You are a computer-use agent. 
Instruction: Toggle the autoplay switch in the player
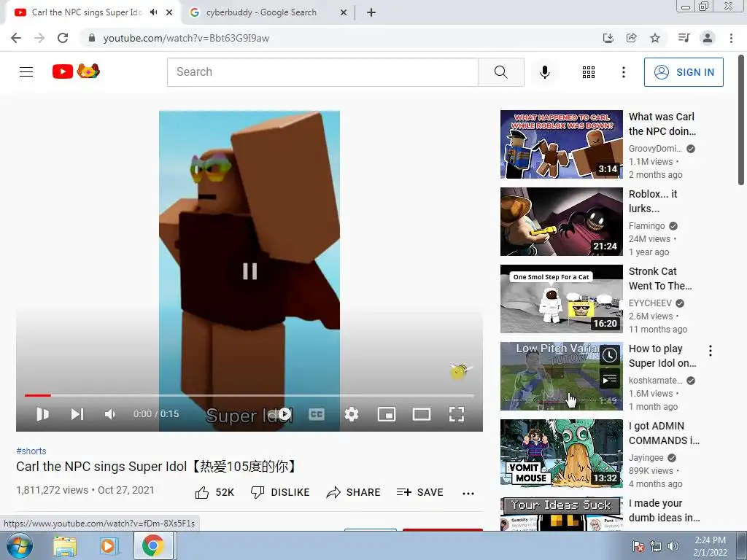coord(281,414)
